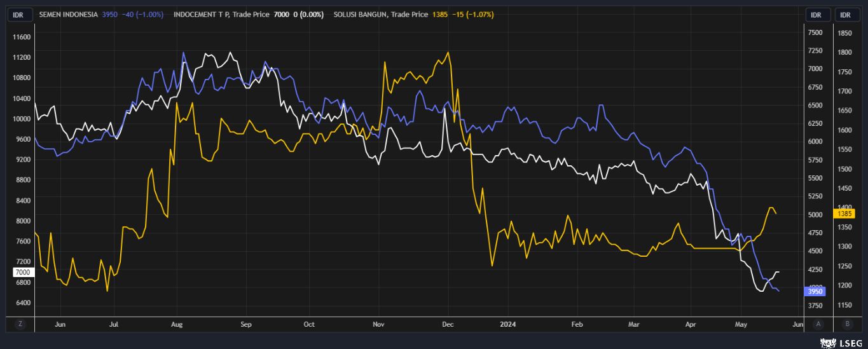Click the Oct label on time axis
Viewport: 868px width, 349px height.
pyautogui.click(x=309, y=324)
